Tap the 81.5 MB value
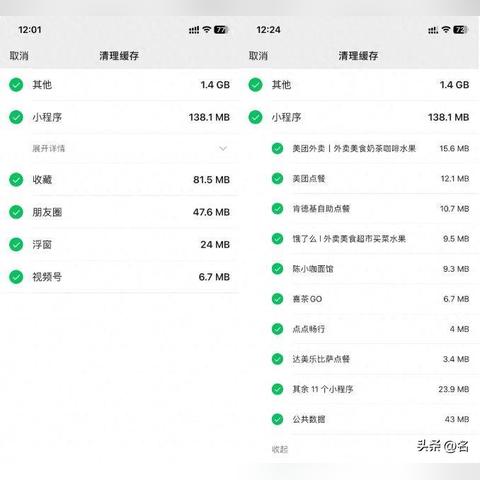This screenshot has height=480, width=480. point(211,179)
